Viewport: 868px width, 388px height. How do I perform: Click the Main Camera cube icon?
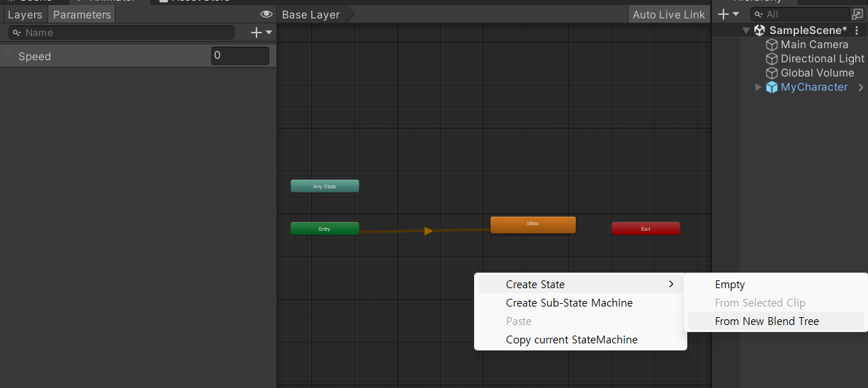click(772, 45)
